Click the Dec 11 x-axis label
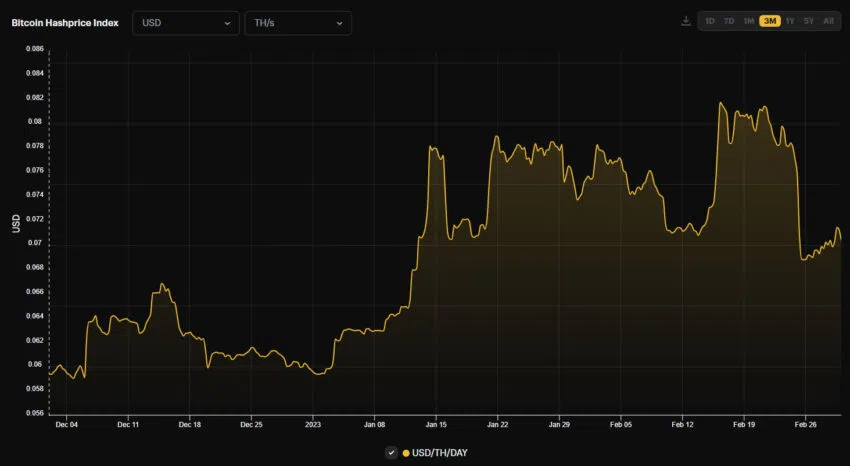Screen dimensions: 850x466 click(x=128, y=425)
